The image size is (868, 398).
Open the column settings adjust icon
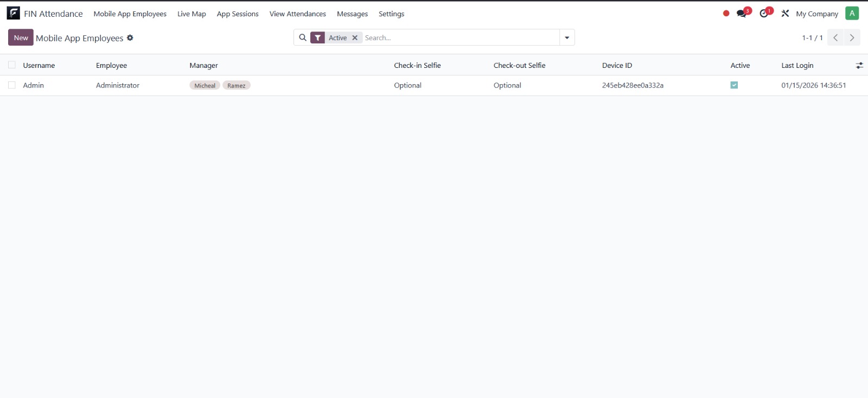(859, 66)
